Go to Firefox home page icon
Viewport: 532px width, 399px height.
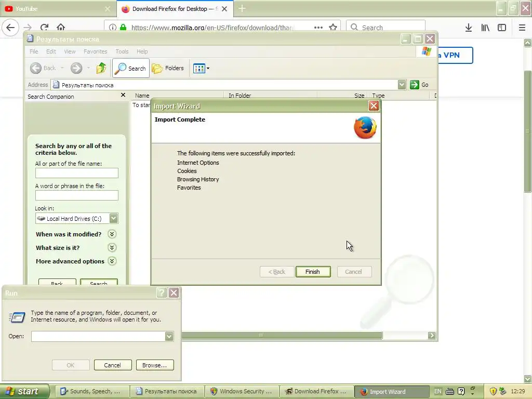tap(61, 27)
